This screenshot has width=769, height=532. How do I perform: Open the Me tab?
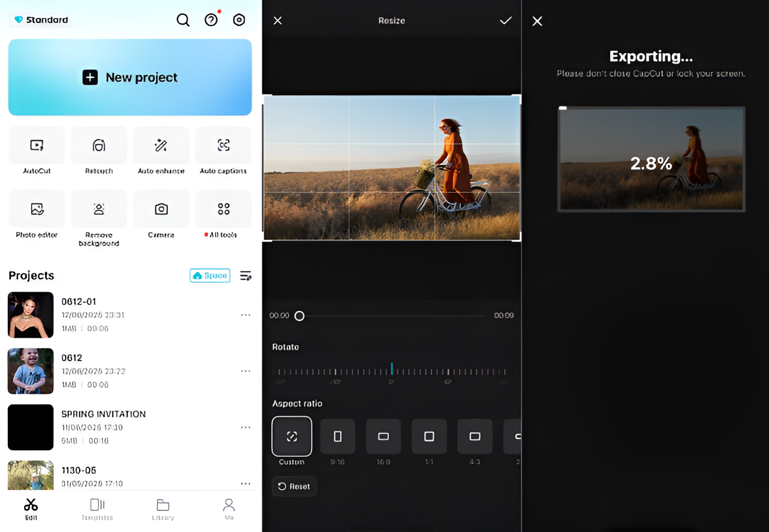point(229,508)
